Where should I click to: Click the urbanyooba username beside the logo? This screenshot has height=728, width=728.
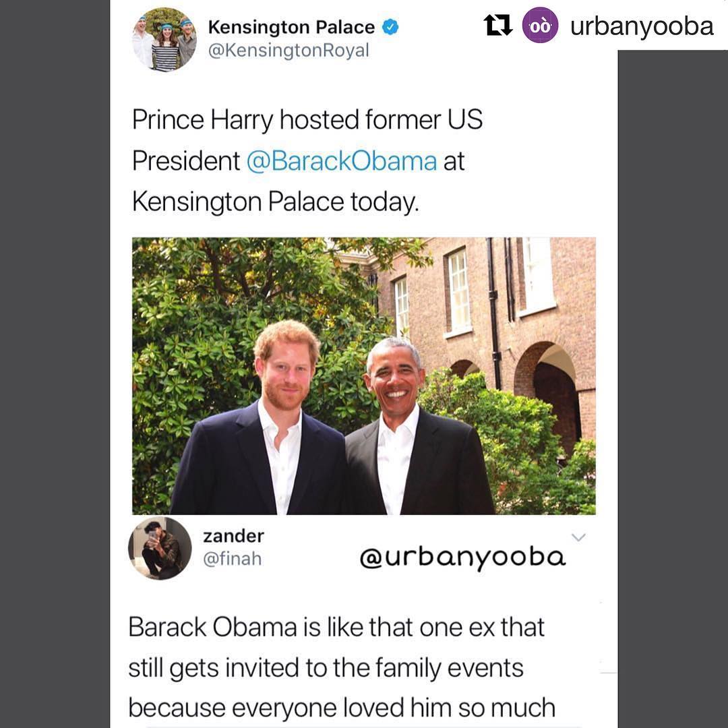(641, 26)
